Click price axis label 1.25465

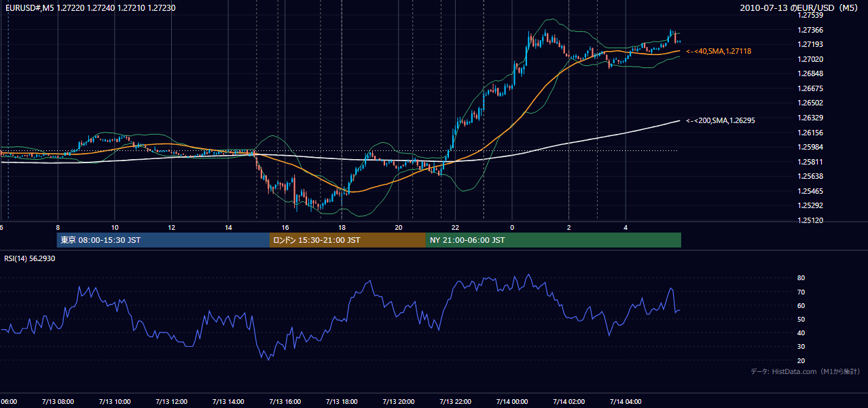(x=810, y=191)
